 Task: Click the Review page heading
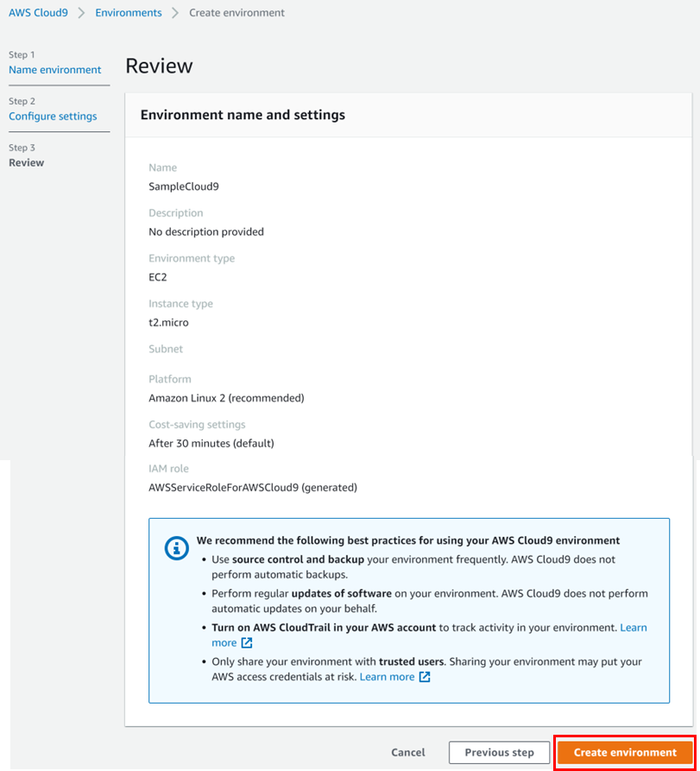[x=159, y=66]
